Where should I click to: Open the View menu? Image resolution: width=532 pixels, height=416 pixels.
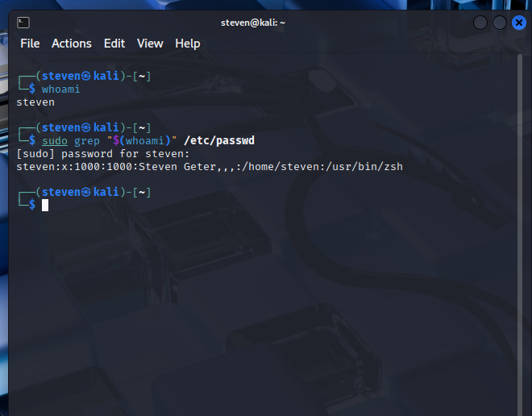pos(150,44)
